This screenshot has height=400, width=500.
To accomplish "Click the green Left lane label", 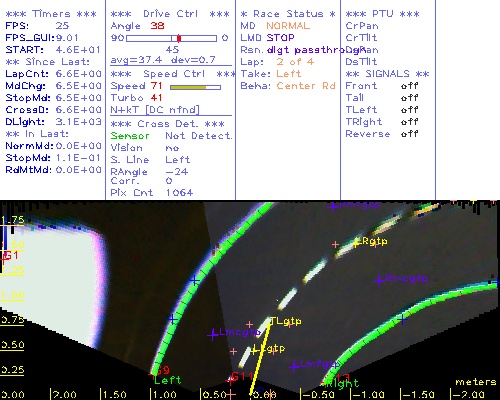I will 168,380.
